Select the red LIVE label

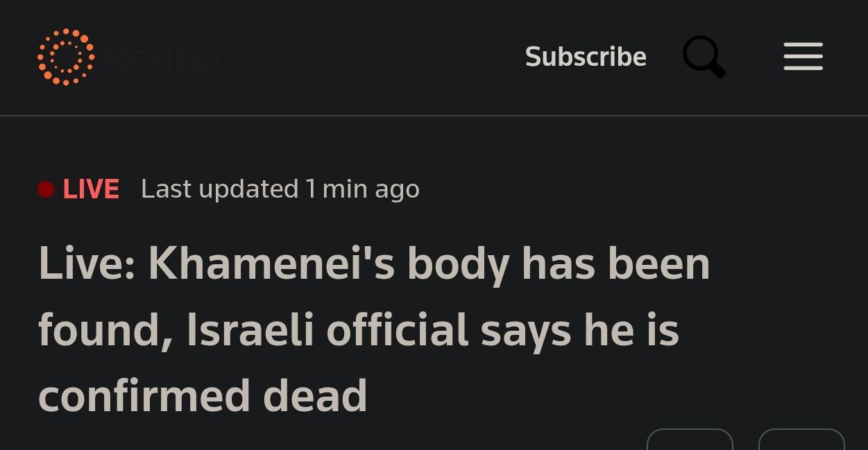click(x=91, y=189)
